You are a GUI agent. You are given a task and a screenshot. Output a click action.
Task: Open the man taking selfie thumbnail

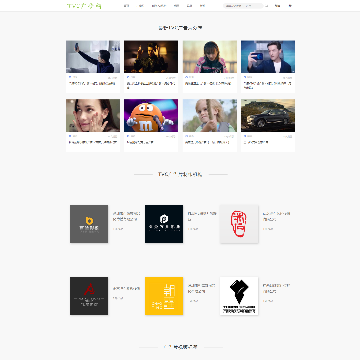93,57
